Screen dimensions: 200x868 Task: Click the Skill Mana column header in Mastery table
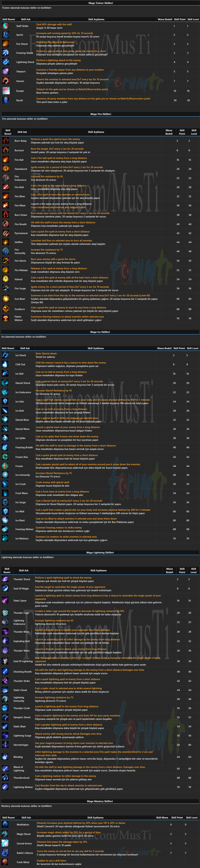click(x=162, y=817)
